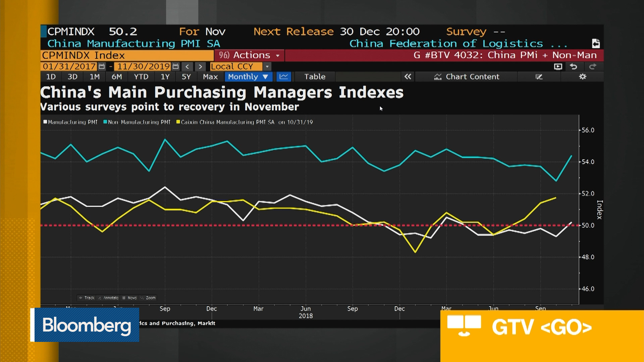The height and width of the screenshot is (362, 644).
Task: Open the screen playback/video icon
Action: [x=557, y=66]
